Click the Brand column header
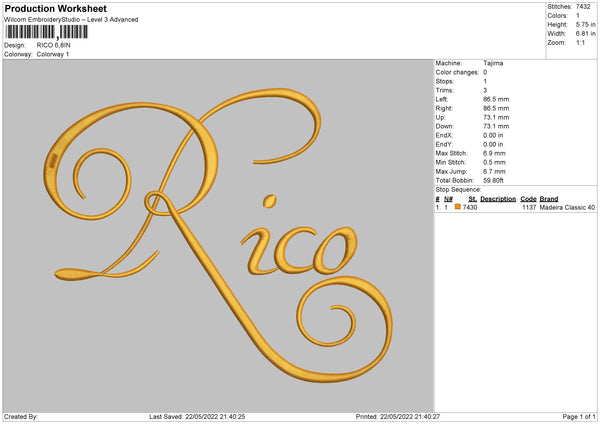Viewport: 600px width, 424px height. click(x=550, y=198)
